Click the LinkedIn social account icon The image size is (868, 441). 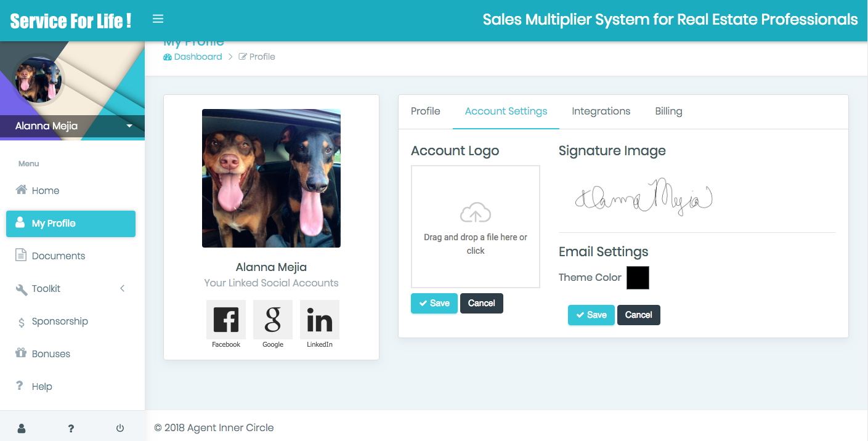pos(320,320)
